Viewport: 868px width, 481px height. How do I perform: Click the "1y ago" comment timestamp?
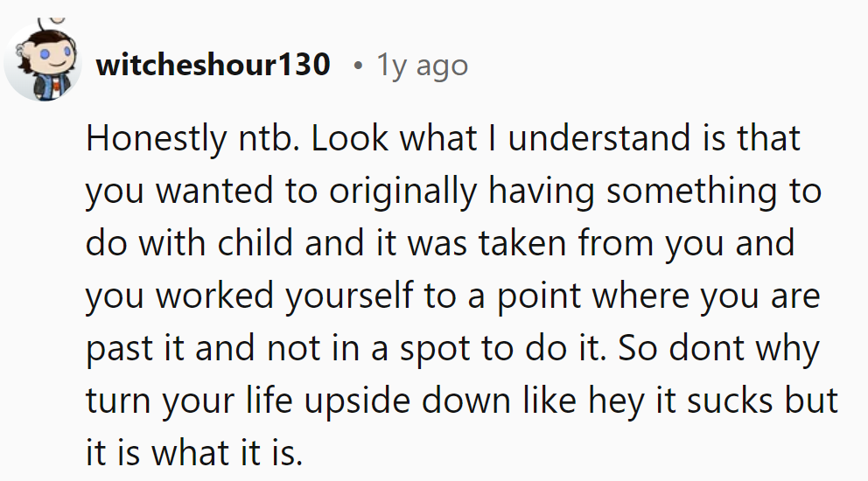pos(422,65)
